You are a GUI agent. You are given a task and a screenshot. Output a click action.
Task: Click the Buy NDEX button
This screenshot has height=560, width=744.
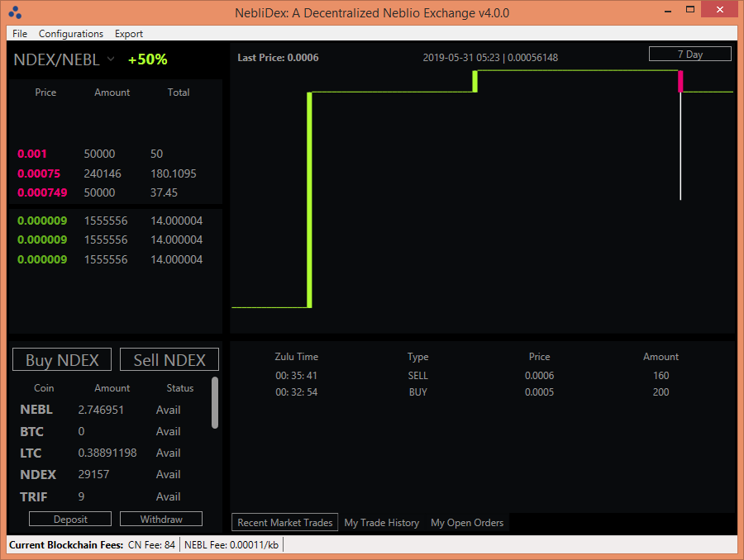[62, 360]
